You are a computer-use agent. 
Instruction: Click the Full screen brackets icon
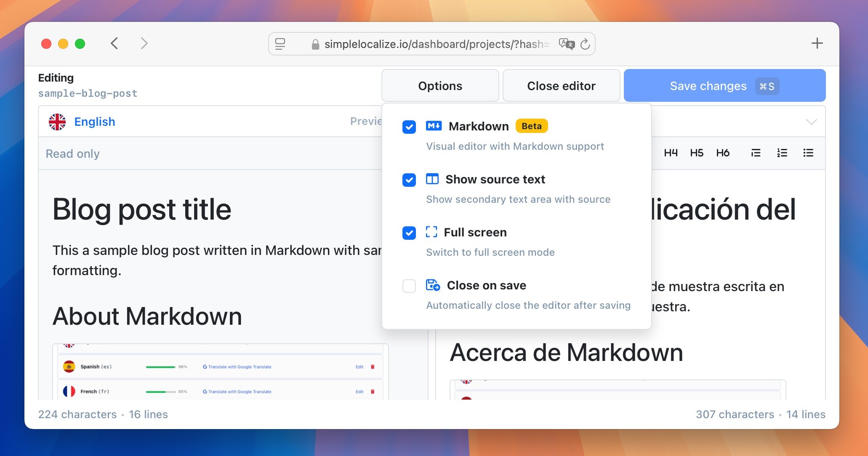pyautogui.click(x=431, y=232)
